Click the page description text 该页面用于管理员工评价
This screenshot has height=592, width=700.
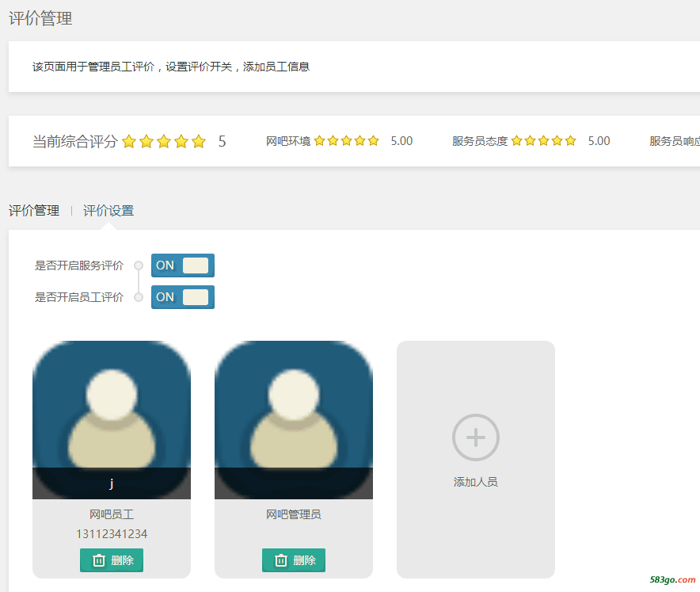click(93, 67)
